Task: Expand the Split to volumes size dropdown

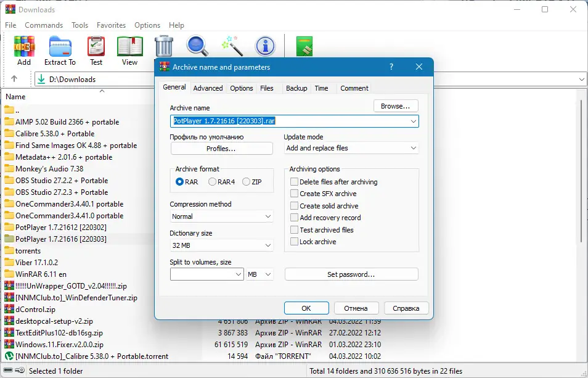Action: 239,274
